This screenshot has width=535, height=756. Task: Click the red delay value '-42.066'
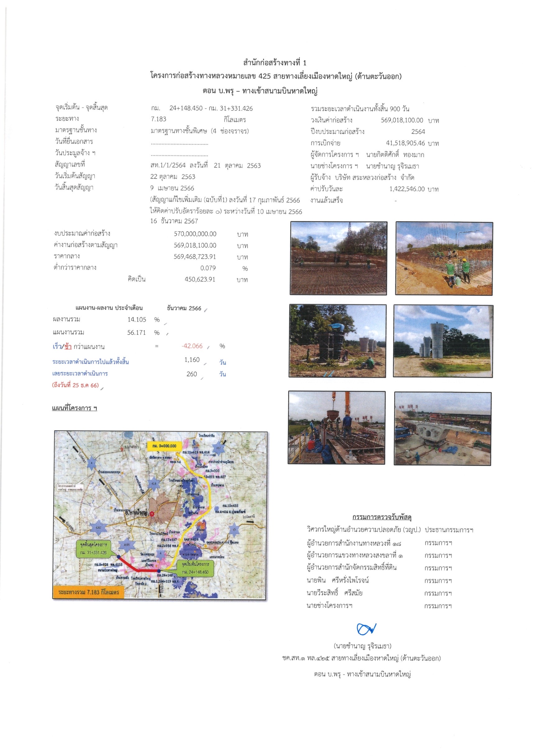(x=192, y=346)
